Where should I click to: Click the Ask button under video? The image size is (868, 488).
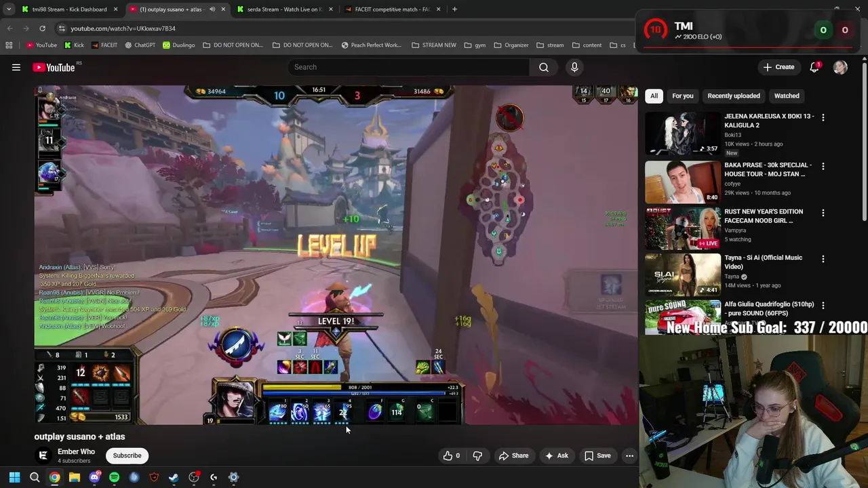point(557,455)
